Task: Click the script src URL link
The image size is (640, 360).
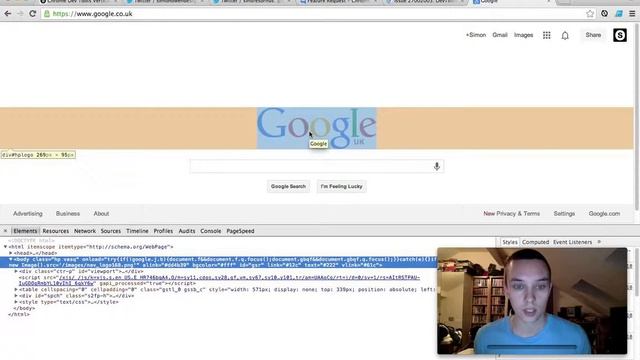Action: click(x=219, y=280)
